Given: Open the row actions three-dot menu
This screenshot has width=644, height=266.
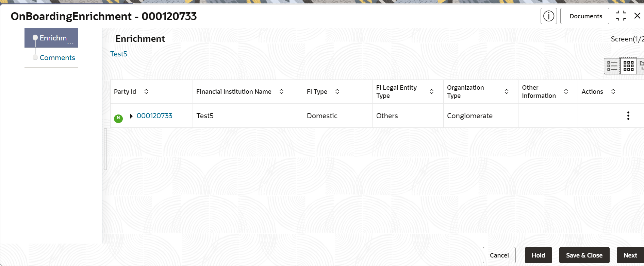Looking at the screenshot, I should tap(628, 116).
